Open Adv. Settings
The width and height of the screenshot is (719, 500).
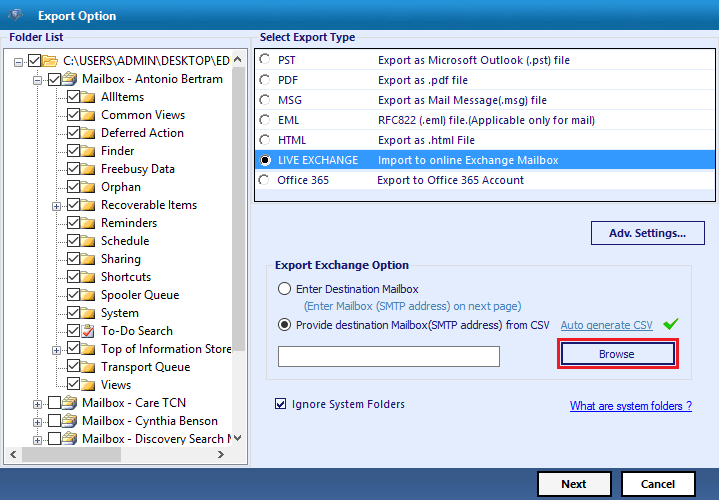point(647,233)
